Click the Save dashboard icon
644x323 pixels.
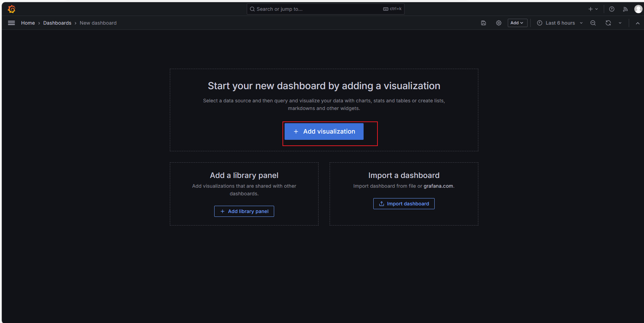(484, 23)
